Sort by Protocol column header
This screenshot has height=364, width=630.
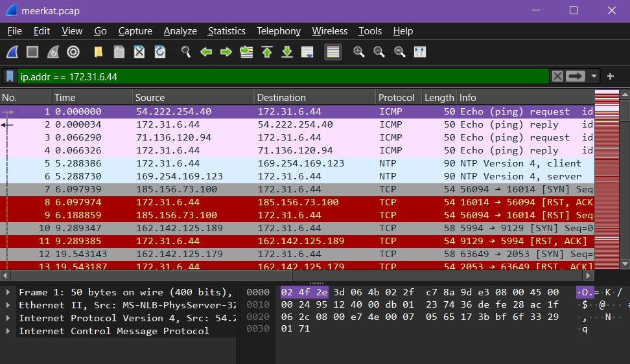coord(398,98)
